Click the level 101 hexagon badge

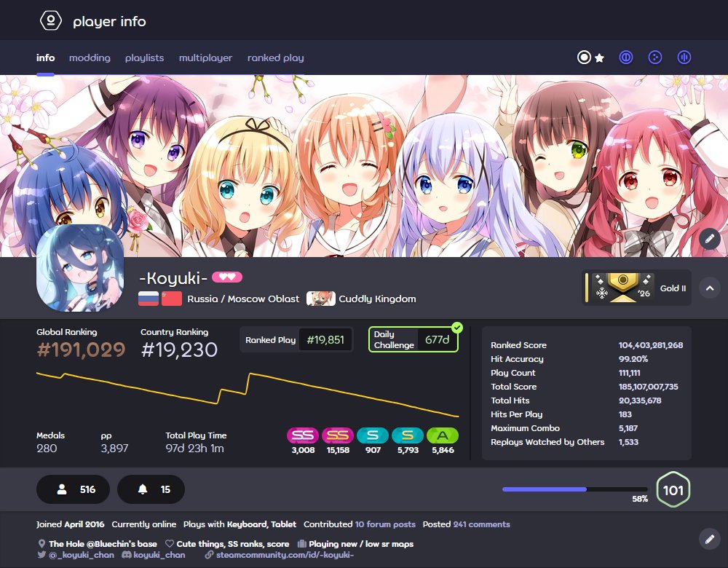pos(673,489)
